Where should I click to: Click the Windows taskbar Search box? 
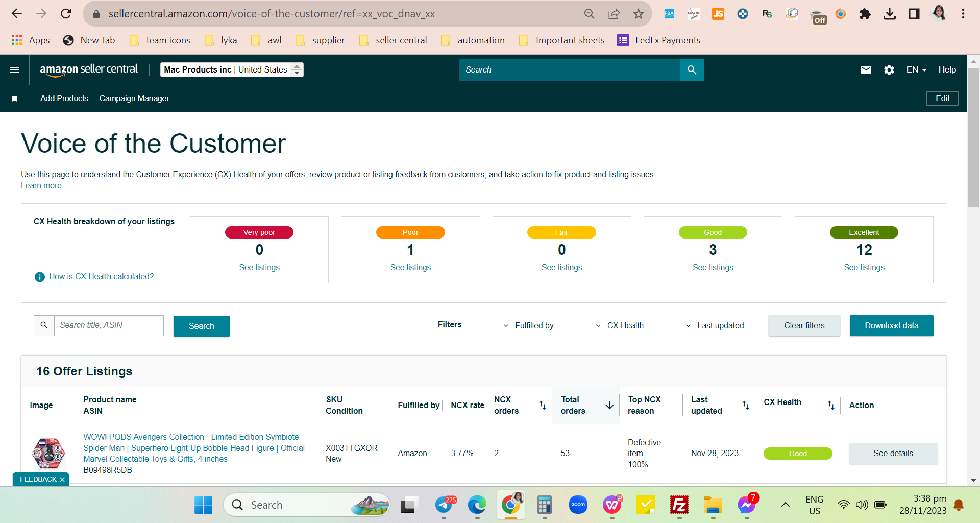pyautogui.click(x=306, y=505)
